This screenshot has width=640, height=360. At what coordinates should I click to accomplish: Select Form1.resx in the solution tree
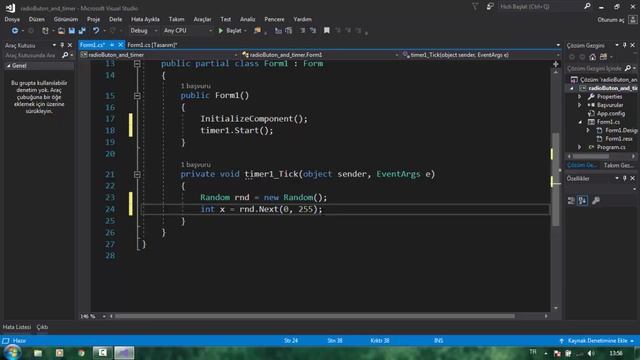(x=618, y=139)
